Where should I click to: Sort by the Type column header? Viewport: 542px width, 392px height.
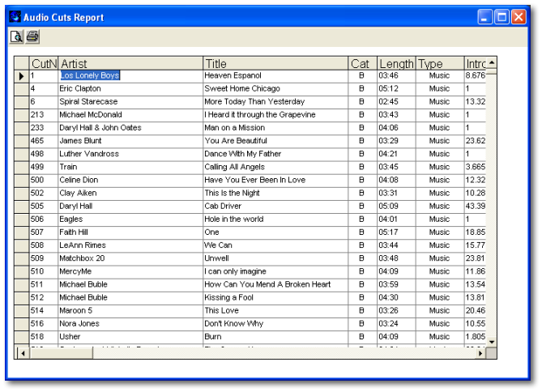(440, 64)
